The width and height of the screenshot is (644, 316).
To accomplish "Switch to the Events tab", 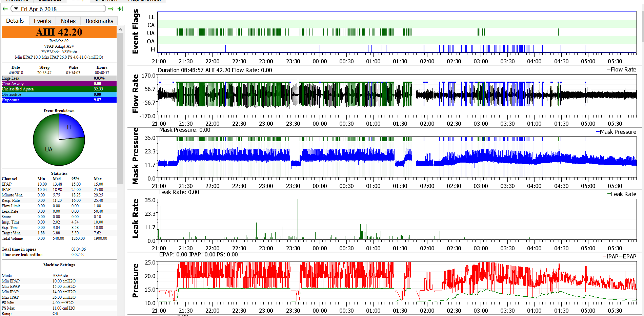I will click(42, 21).
